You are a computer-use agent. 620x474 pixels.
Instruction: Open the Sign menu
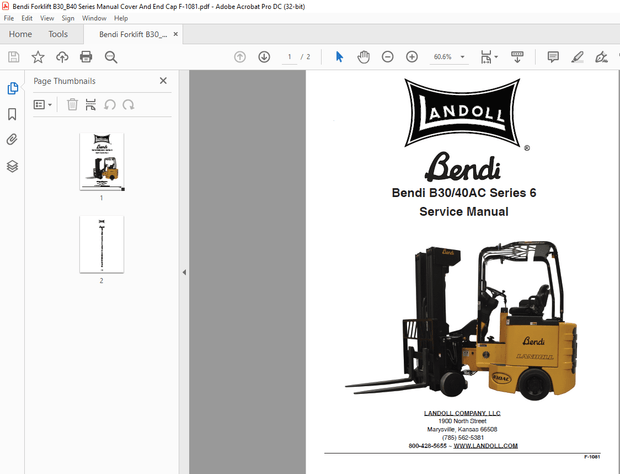tap(68, 18)
